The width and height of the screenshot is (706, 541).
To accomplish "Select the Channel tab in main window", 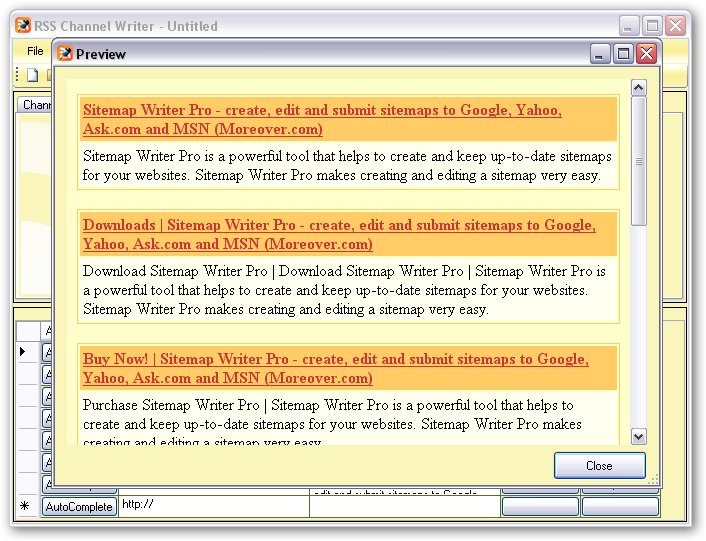I will tap(36, 105).
